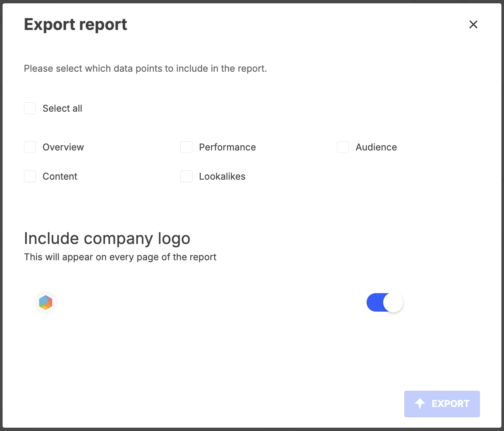The image size is (504, 431).
Task: Click the upward arrow icon on Export
Action: [420, 404]
